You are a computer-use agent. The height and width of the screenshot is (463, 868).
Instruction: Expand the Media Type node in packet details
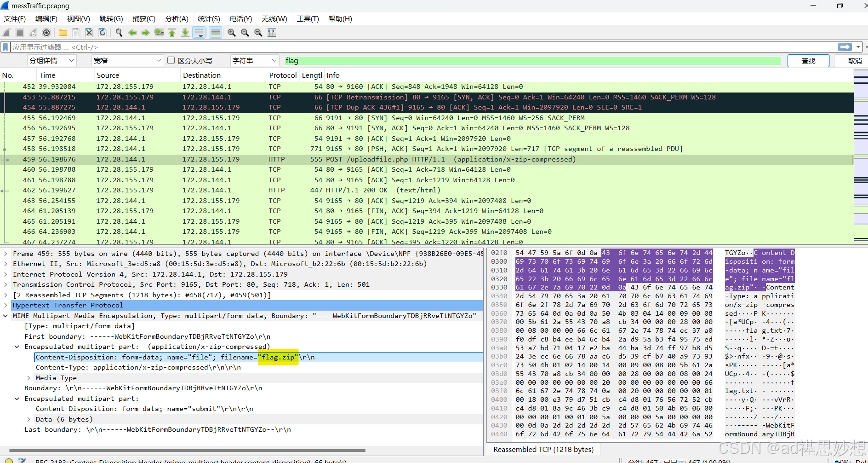29,377
